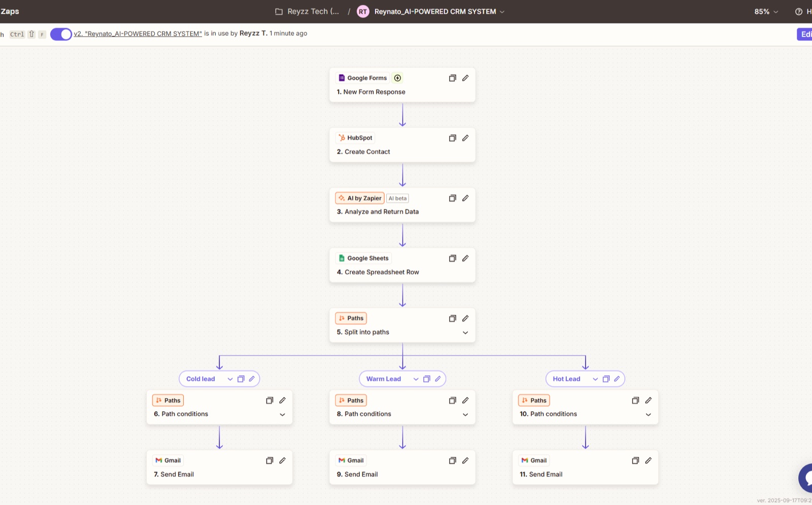Click the AI beta badge
The width and height of the screenshot is (812, 505).
(x=397, y=198)
